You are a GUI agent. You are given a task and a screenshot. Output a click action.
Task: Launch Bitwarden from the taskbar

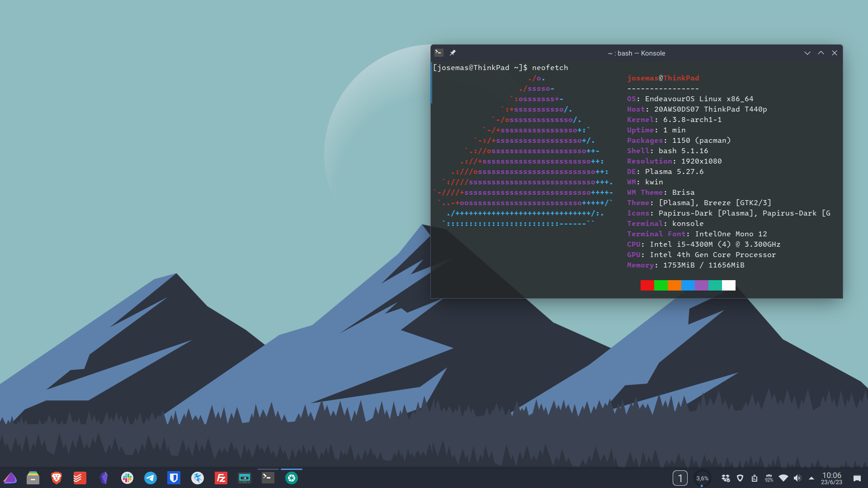coord(174,478)
